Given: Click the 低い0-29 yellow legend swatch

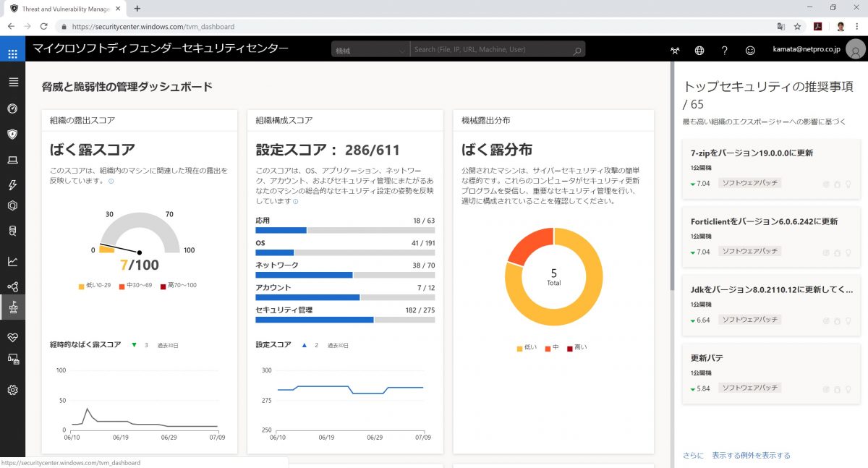Looking at the screenshot, I should [82, 286].
